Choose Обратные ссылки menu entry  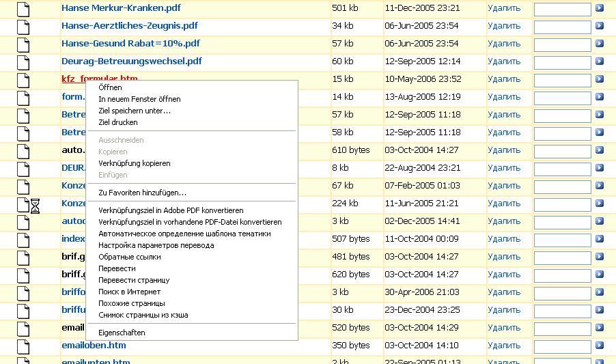pyautogui.click(x=130, y=257)
